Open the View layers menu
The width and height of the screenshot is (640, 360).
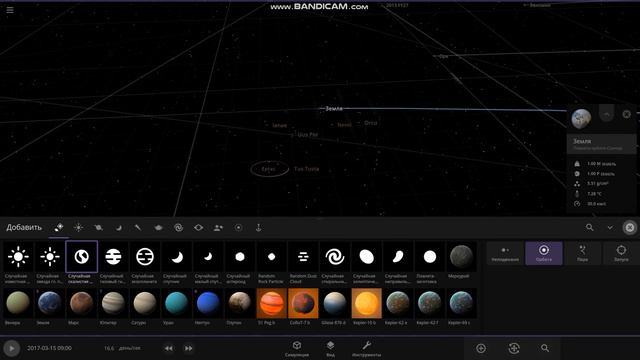330,349
